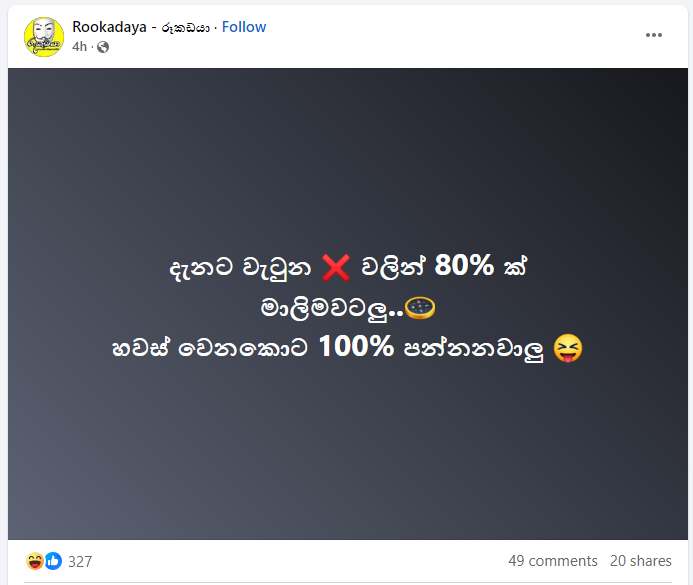Click the Haha reaction emoji icon
693x585 pixels.
34,561
